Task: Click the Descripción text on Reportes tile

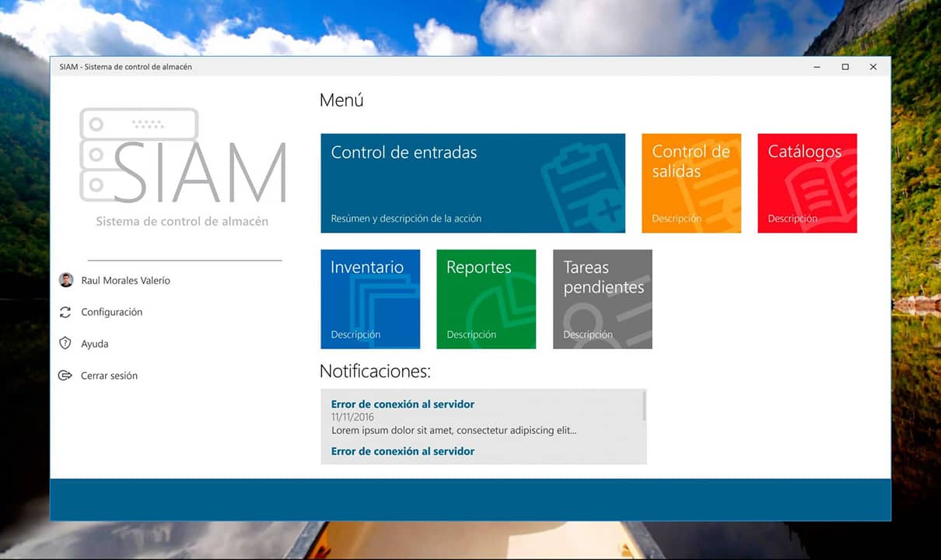Action: pyautogui.click(x=471, y=334)
